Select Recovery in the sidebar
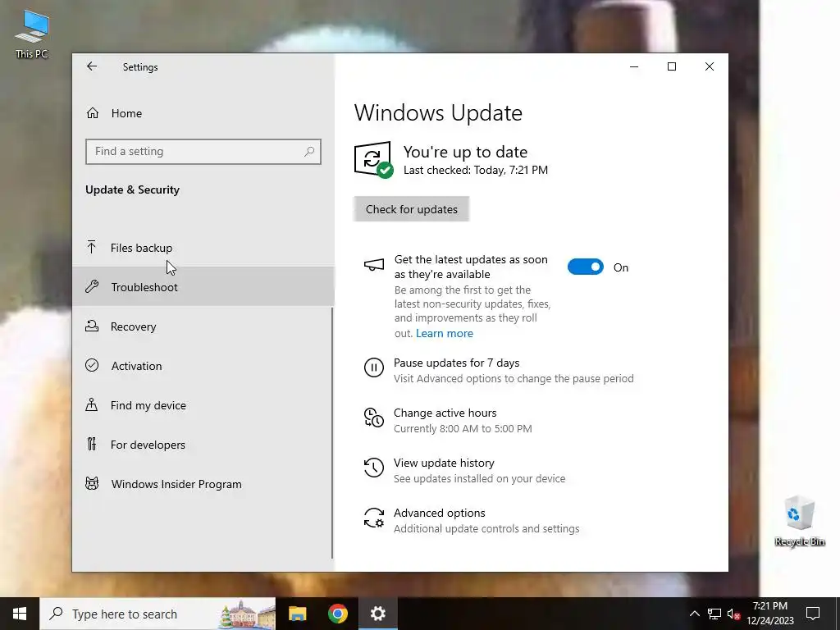840x630 pixels. coord(203,326)
